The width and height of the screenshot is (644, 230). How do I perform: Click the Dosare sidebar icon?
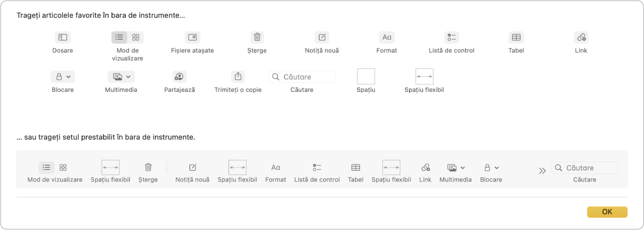[63, 38]
